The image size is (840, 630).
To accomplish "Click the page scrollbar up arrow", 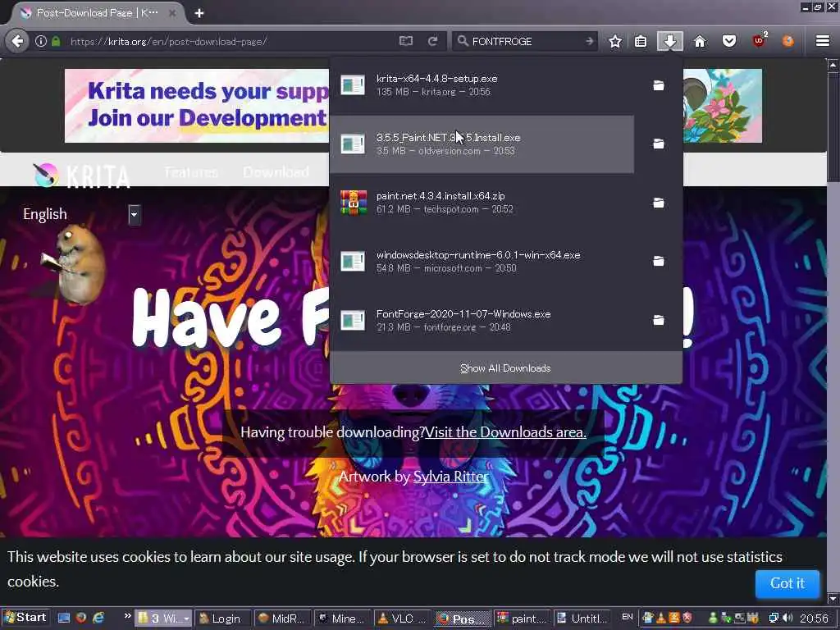I will (x=833, y=65).
